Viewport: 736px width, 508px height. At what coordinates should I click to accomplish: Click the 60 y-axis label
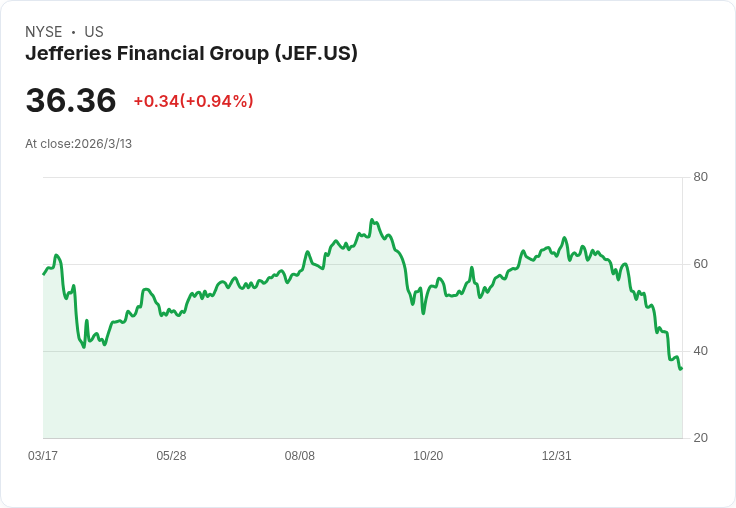click(700, 264)
